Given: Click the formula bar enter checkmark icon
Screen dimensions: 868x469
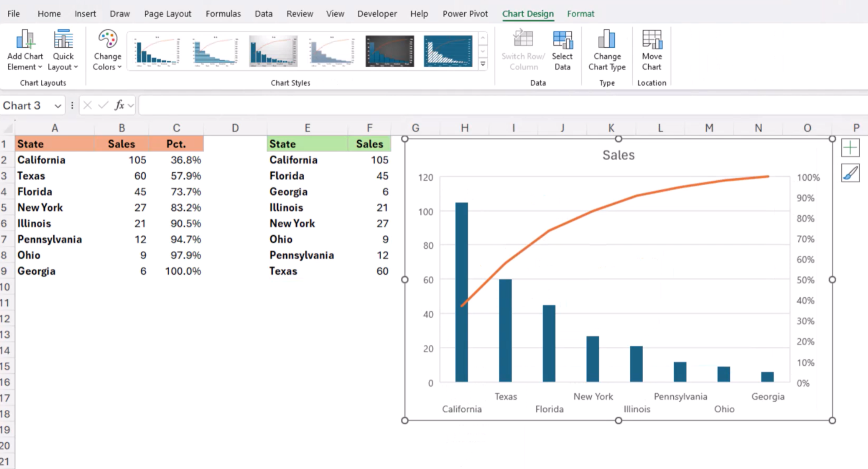Looking at the screenshot, I should 103,105.
